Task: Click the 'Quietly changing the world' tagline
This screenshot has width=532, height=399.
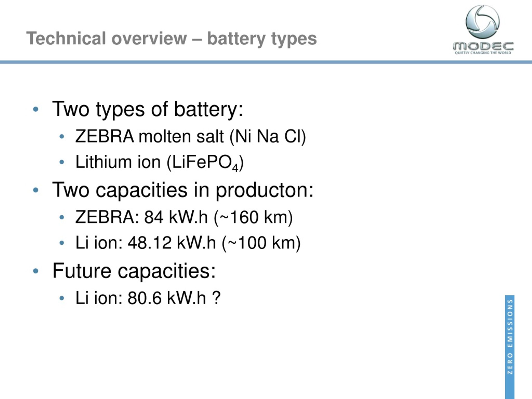Action: [x=483, y=53]
